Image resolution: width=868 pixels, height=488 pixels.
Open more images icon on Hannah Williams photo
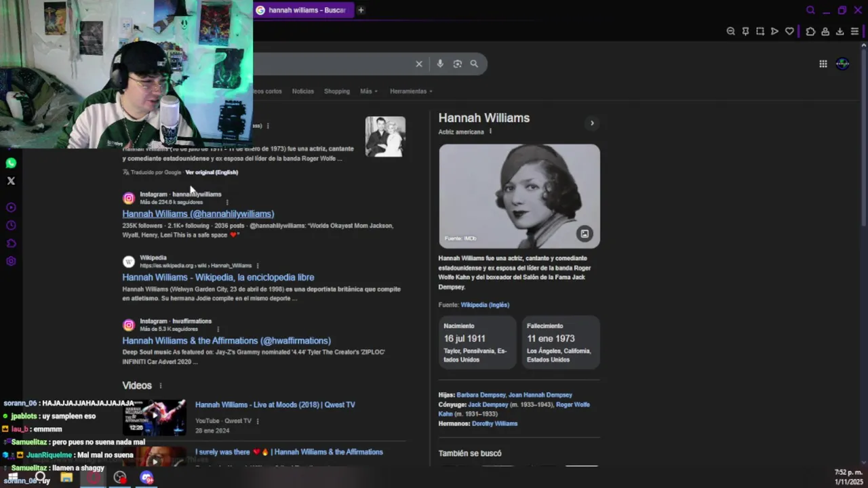[x=585, y=234]
